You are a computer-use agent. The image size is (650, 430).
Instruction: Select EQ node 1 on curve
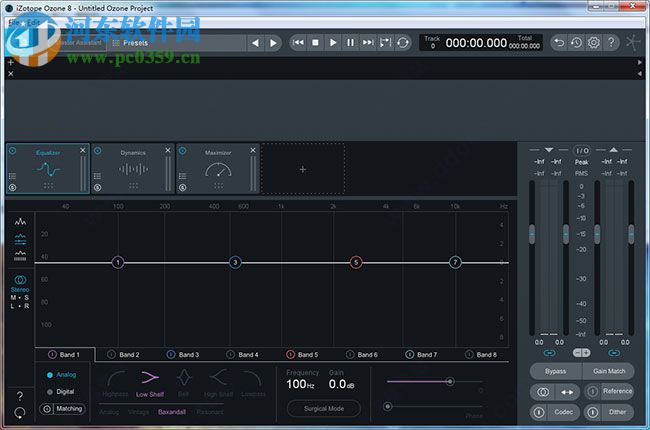(x=118, y=262)
